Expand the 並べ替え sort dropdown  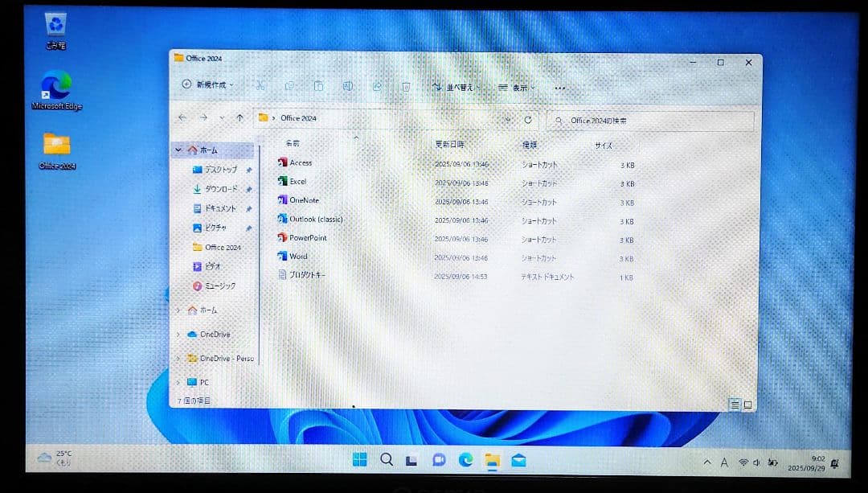(x=457, y=87)
